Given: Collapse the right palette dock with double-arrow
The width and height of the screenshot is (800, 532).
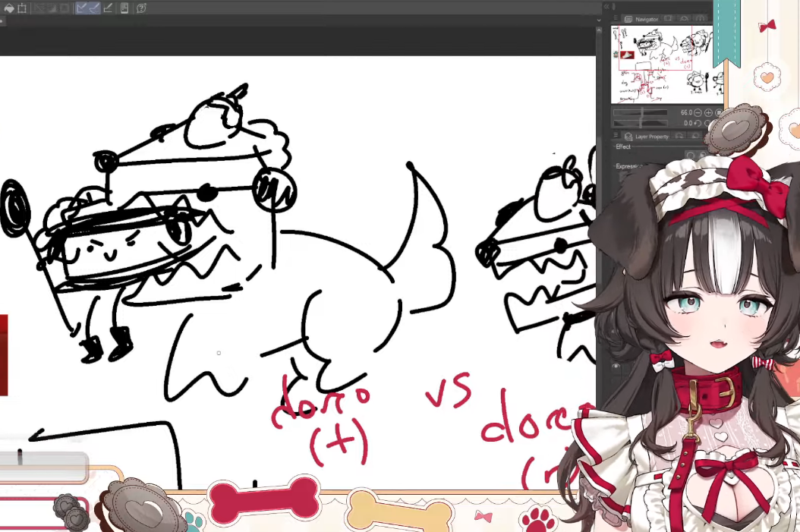Looking at the screenshot, I should click(606, 7).
